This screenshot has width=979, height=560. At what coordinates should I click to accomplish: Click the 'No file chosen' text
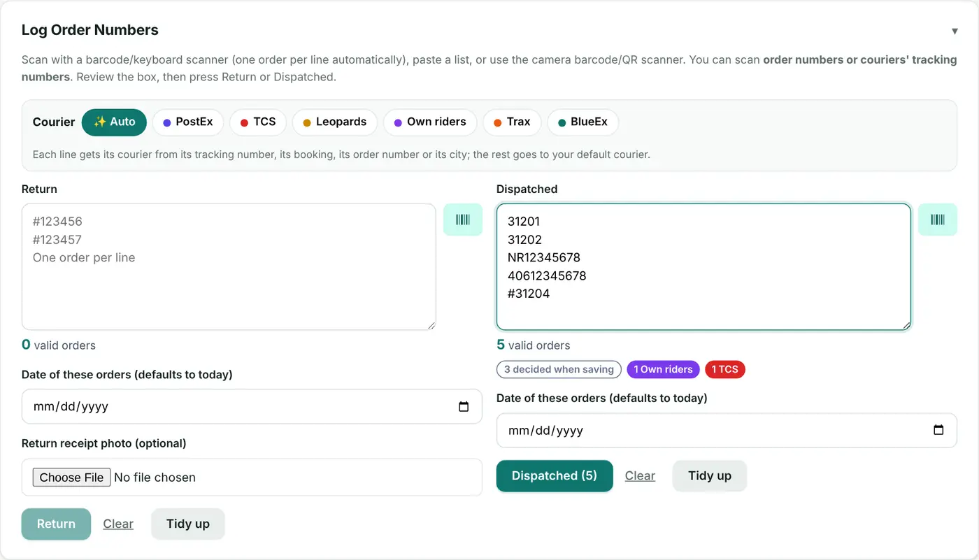point(155,478)
